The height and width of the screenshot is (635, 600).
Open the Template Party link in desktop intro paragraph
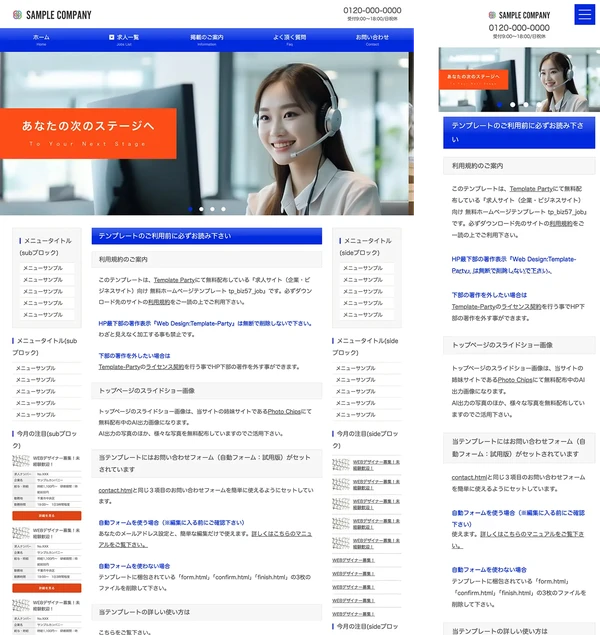174,280
